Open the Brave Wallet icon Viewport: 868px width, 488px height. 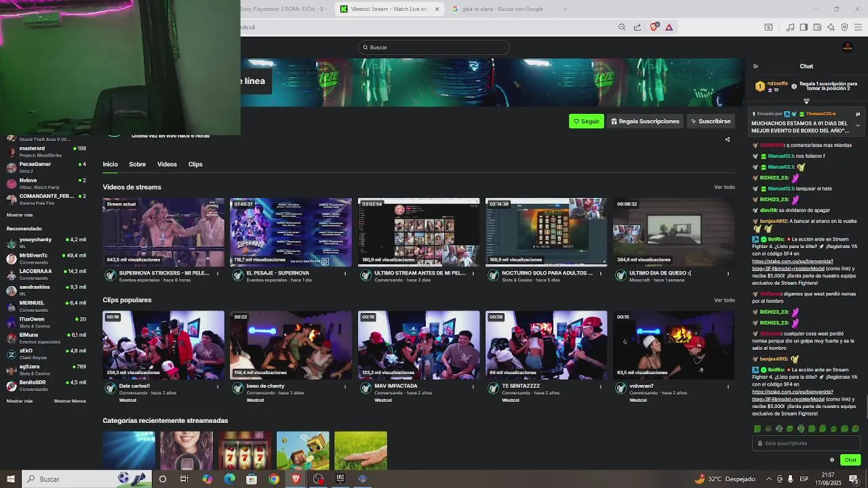pyautogui.click(x=817, y=27)
